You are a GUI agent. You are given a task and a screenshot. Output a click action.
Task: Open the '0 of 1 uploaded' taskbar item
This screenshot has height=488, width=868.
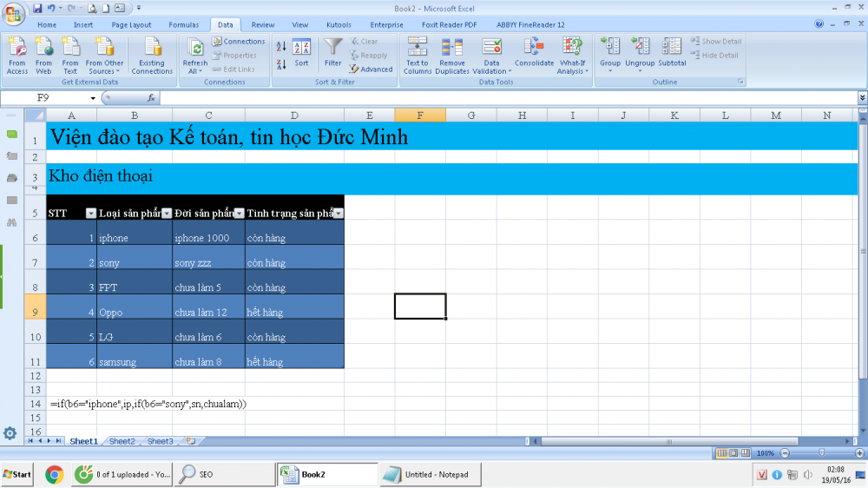(x=122, y=475)
